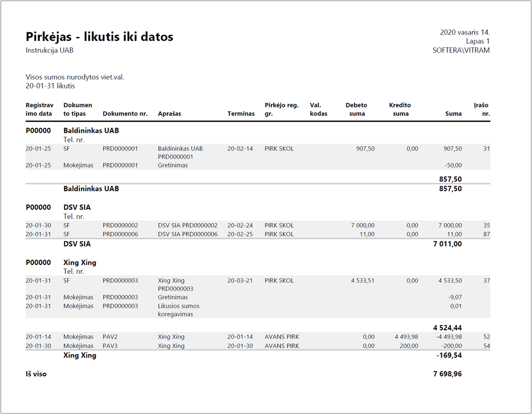
Task: Click the DSV SIA customer heading
Action: [77, 207]
